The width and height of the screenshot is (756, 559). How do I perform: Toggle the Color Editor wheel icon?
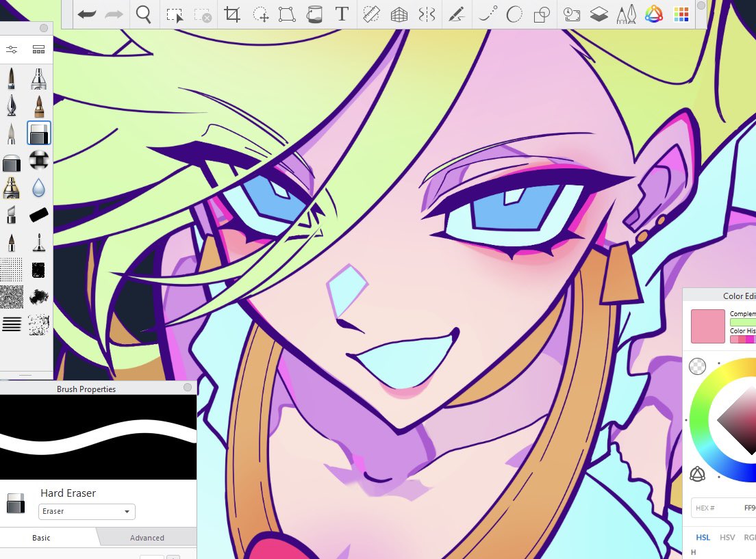654,14
